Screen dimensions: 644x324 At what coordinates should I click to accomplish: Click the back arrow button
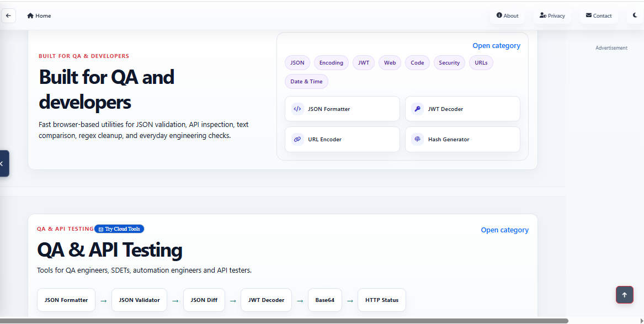[x=9, y=16]
